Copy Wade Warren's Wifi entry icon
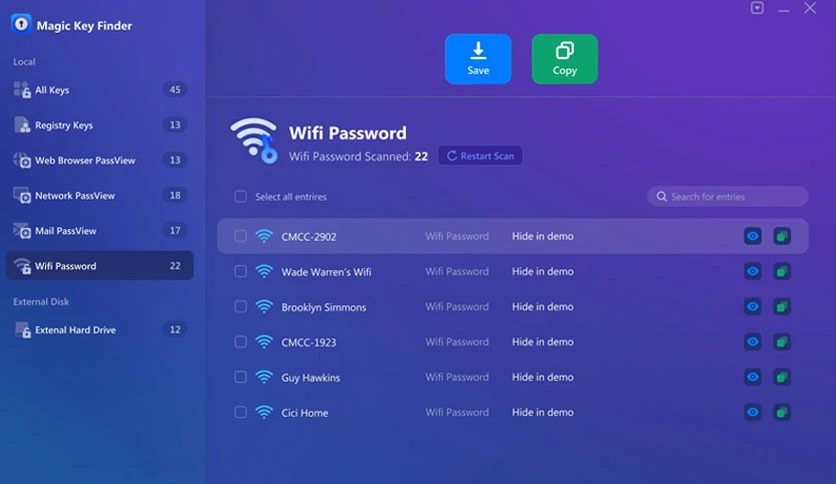Viewport: 836px width, 484px height. (x=782, y=271)
